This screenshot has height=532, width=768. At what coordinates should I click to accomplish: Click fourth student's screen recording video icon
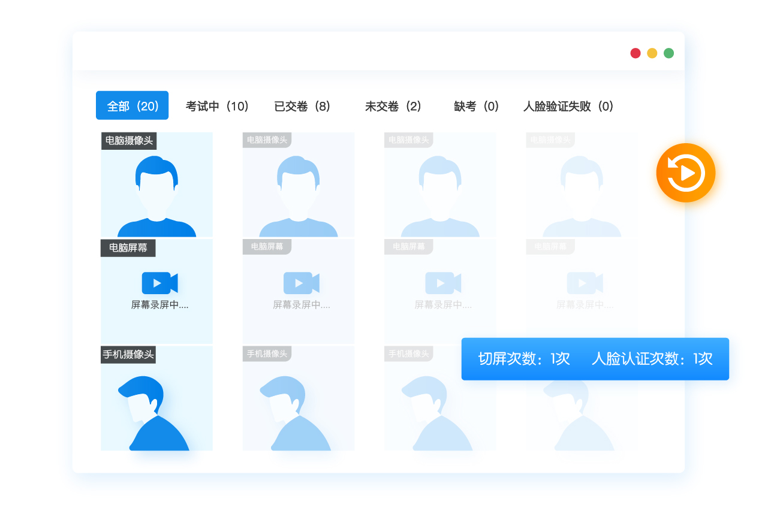pyautogui.click(x=585, y=283)
